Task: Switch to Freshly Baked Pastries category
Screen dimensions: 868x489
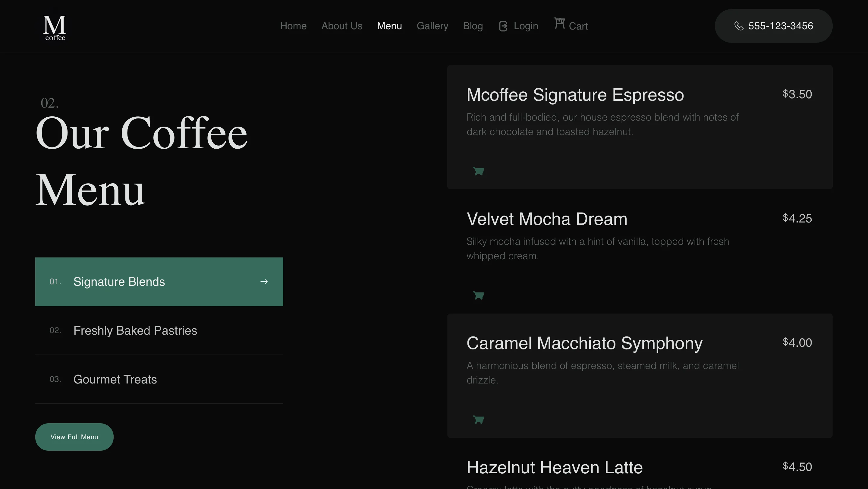Action: point(135,330)
